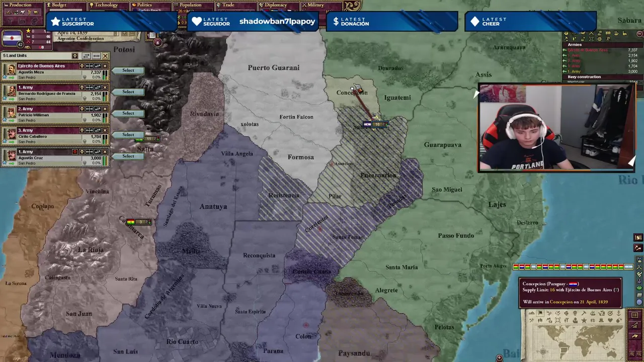Screen dimensions: 644x362
Task: Deselect Agustín Cruz's 1. Army
Action: [x=105, y=152]
